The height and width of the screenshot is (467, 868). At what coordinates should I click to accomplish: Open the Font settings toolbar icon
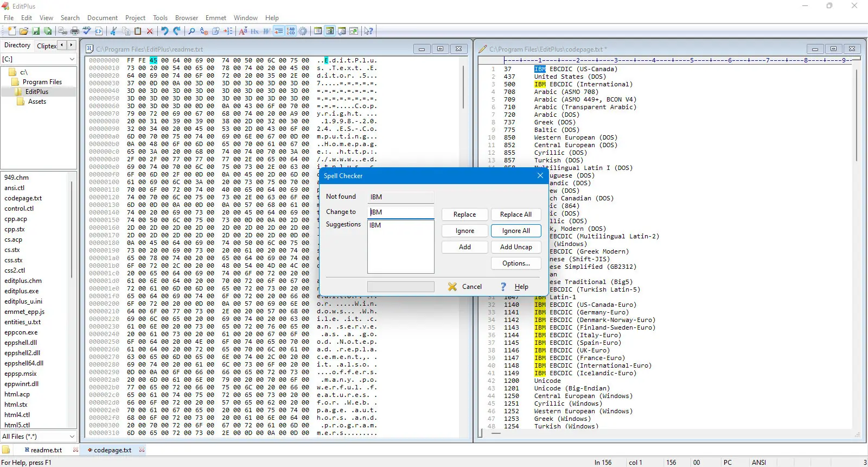point(242,31)
